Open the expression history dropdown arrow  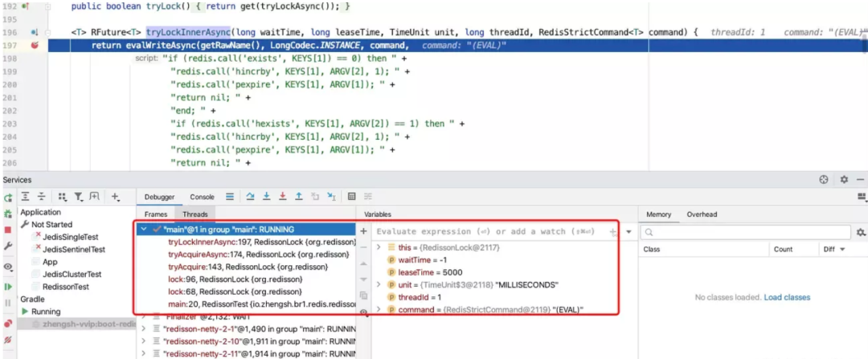[628, 231]
